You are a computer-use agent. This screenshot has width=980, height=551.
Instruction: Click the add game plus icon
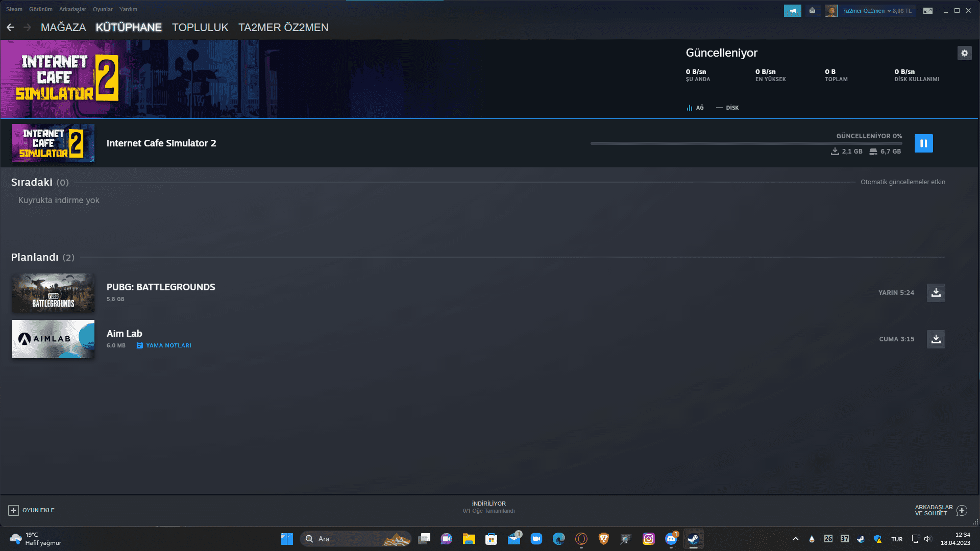[14, 510]
